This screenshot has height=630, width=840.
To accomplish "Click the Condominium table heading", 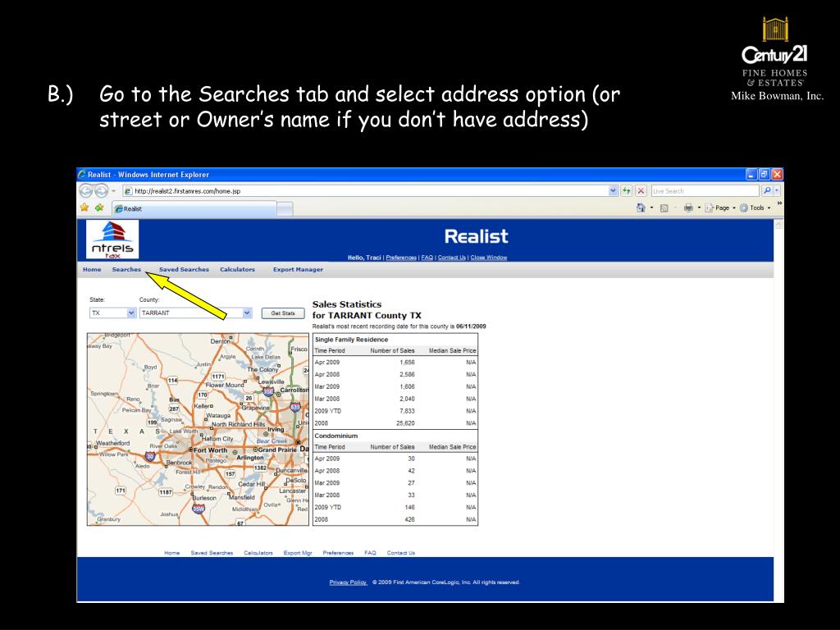I will [x=336, y=436].
